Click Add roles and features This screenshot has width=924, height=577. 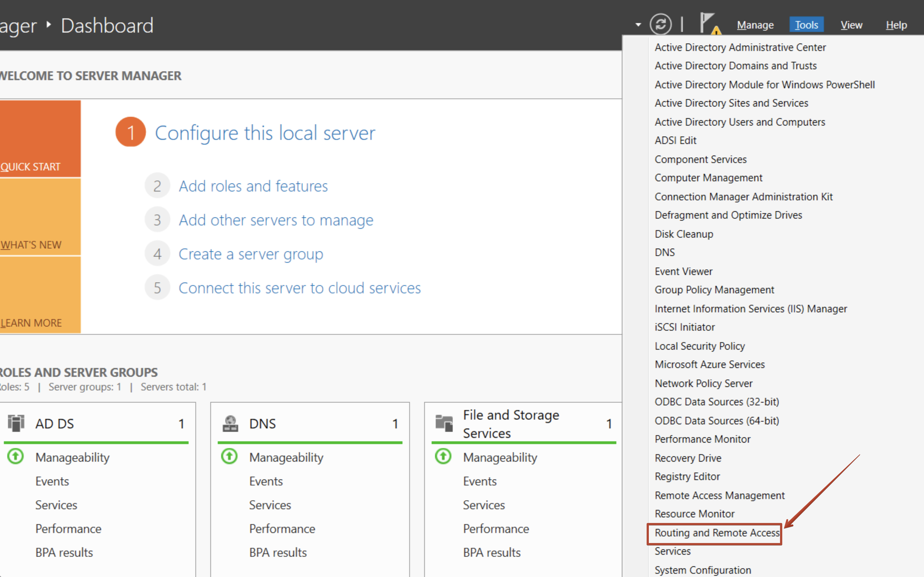click(253, 186)
